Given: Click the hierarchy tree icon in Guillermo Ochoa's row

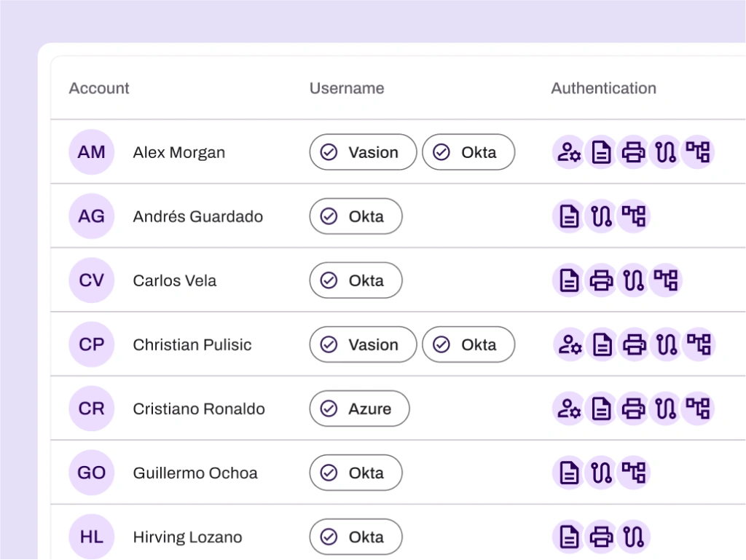Looking at the screenshot, I should coord(633,473).
